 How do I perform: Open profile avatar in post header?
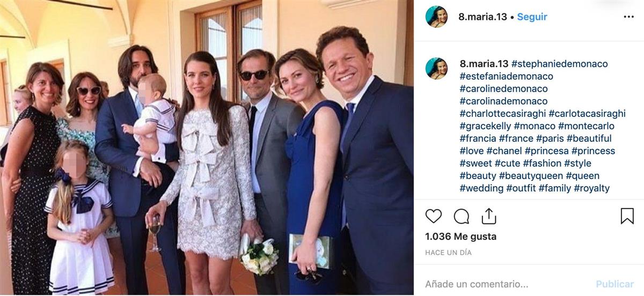(436, 17)
